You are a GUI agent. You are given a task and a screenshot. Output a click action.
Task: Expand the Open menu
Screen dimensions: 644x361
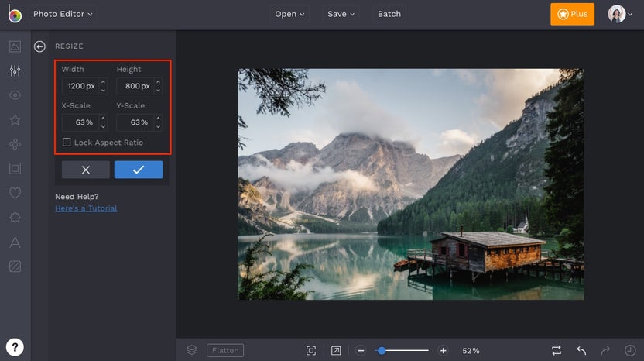[289, 14]
